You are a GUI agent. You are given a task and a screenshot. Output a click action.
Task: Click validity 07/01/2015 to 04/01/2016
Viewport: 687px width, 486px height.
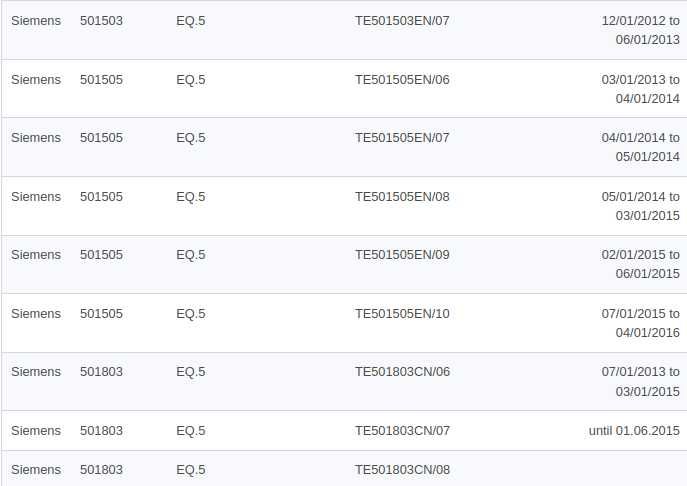point(640,323)
